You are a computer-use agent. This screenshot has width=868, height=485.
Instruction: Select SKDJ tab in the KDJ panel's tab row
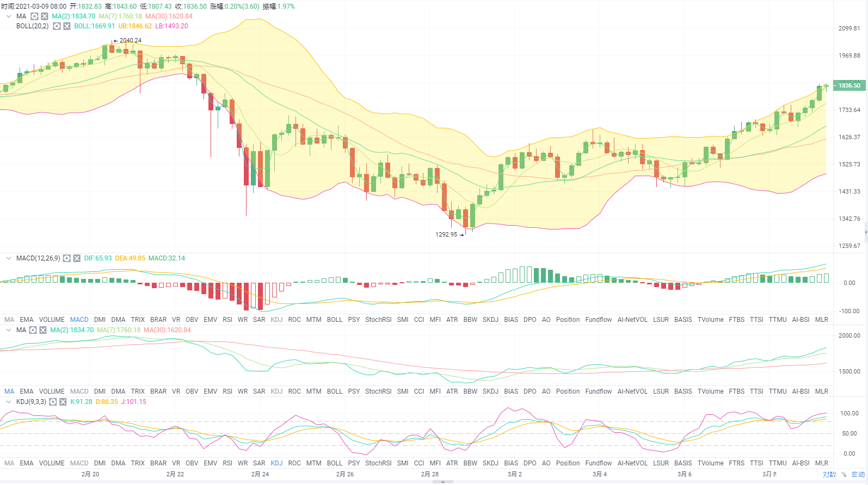(490, 463)
